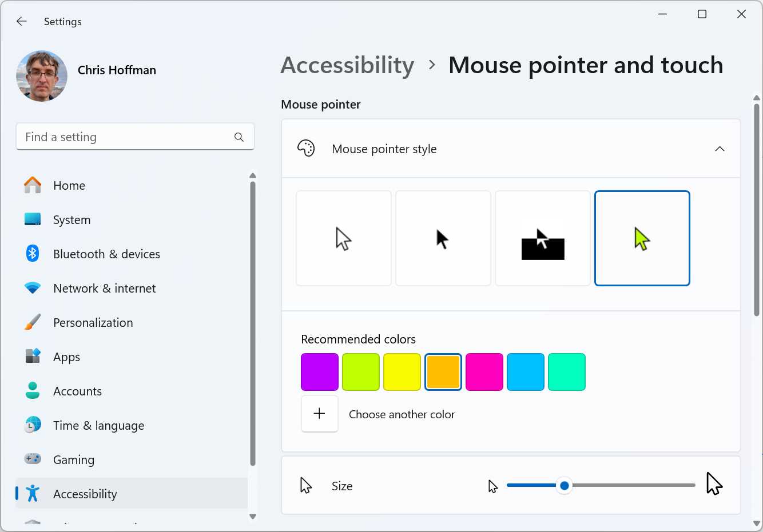Screen dimensions: 763x532
Task: Select the custom colored pointer style
Action: (642, 238)
